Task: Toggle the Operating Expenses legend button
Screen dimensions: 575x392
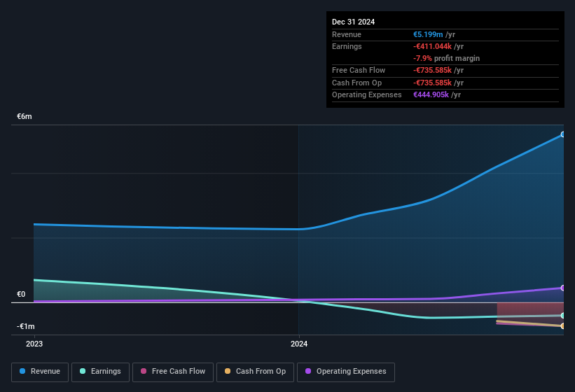Action: coord(345,372)
